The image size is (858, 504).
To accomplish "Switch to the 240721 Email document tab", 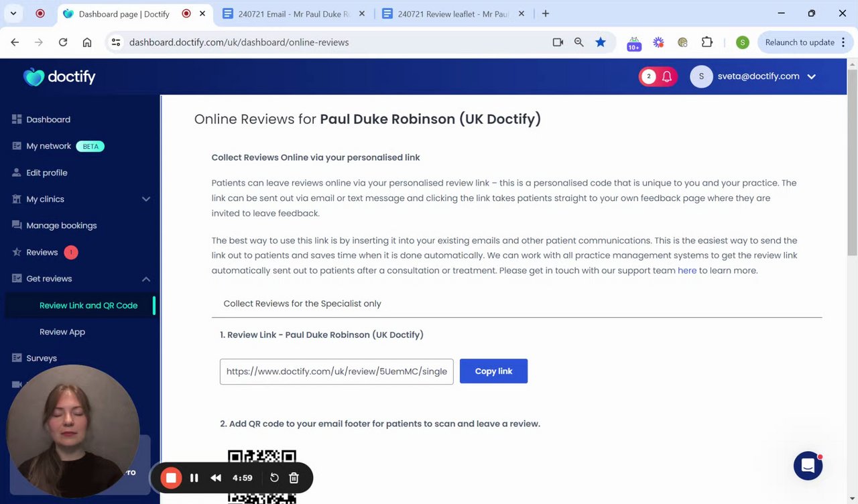I will click(x=294, y=13).
